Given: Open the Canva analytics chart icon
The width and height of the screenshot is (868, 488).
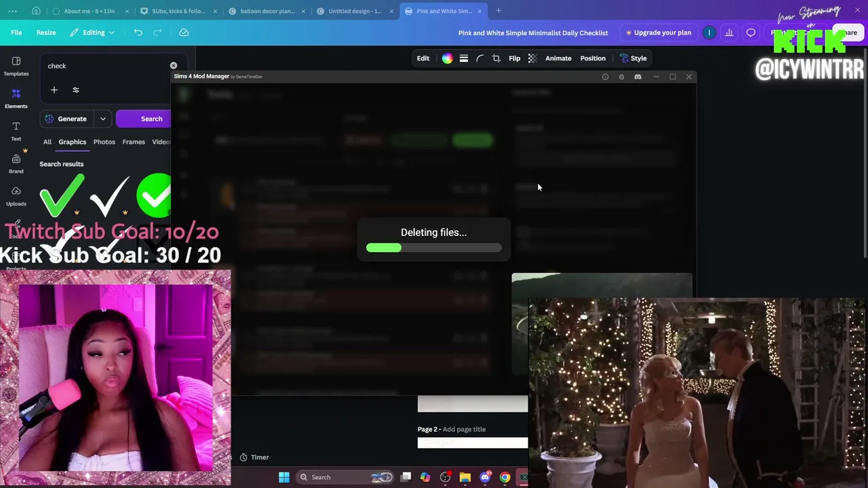Looking at the screenshot, I should [729, 33].
